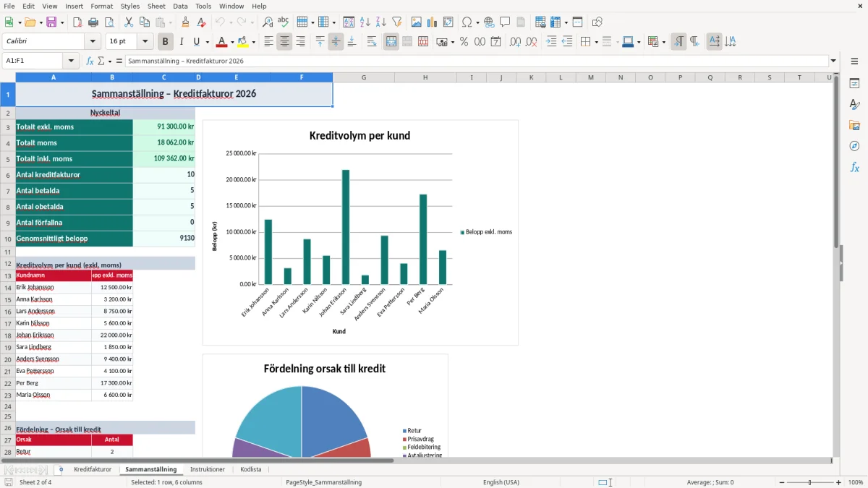Open Find and Replace icon
This screenshot has height=488, width=868.
[x=268, y=22]
